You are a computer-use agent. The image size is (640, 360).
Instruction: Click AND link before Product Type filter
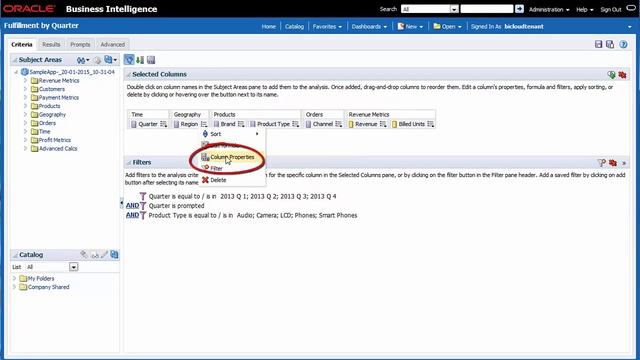point(132,215)
